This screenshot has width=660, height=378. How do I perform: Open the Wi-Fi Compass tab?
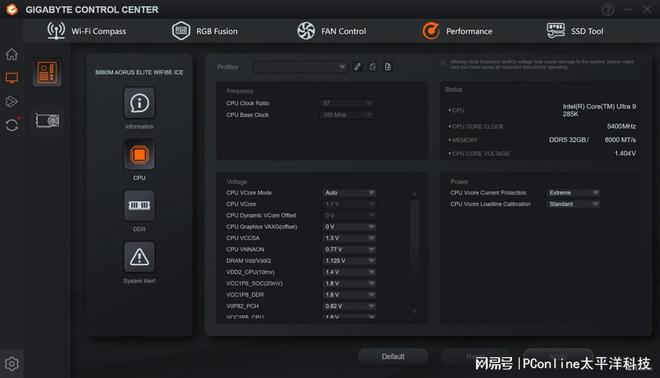86,31
